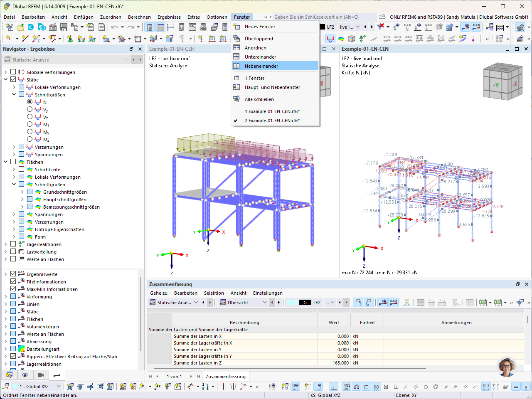Click Einstellungen in Zusammenfassung menu
Viewport: 532px width, 399px height.
tap(268, 293)
